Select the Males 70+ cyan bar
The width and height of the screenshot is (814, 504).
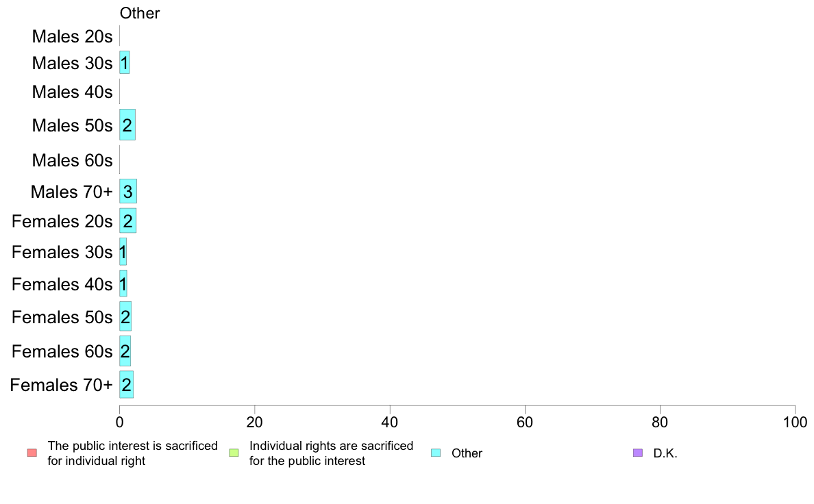click(x=128, y=191)
